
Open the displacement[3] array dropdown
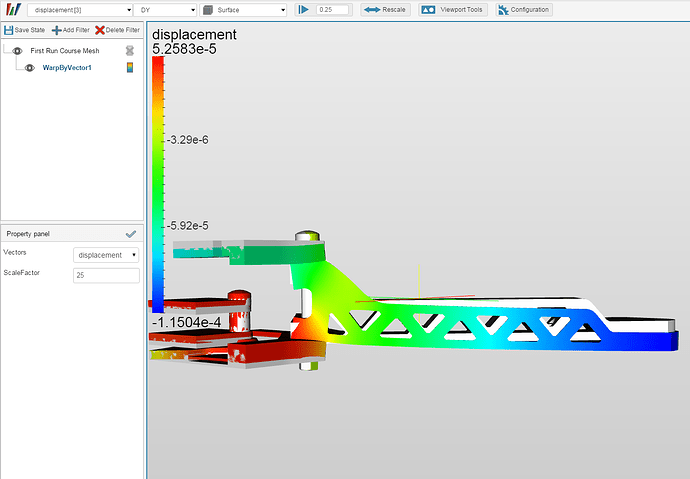pos(80,10)
